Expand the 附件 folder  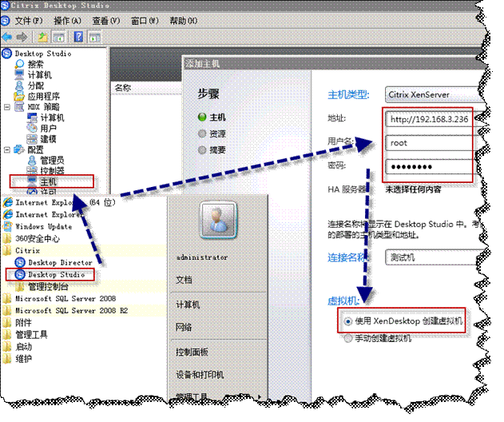(23, 322)
